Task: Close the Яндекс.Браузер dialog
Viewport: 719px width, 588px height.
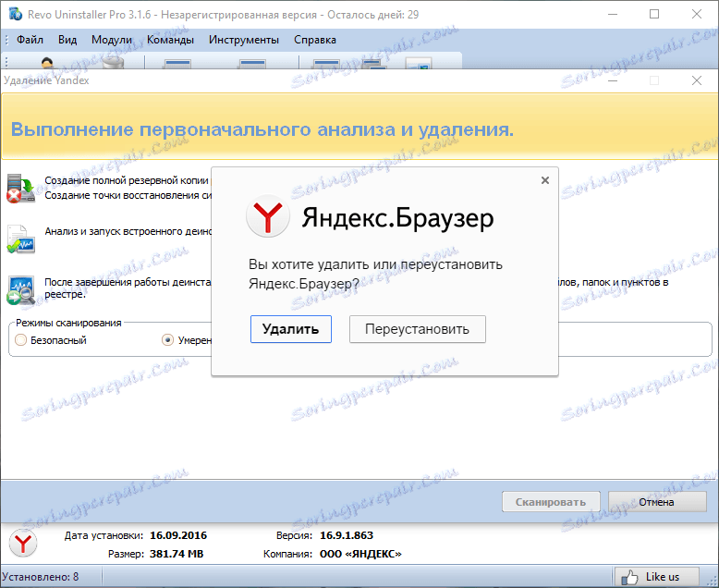Action: pos(544,180)
